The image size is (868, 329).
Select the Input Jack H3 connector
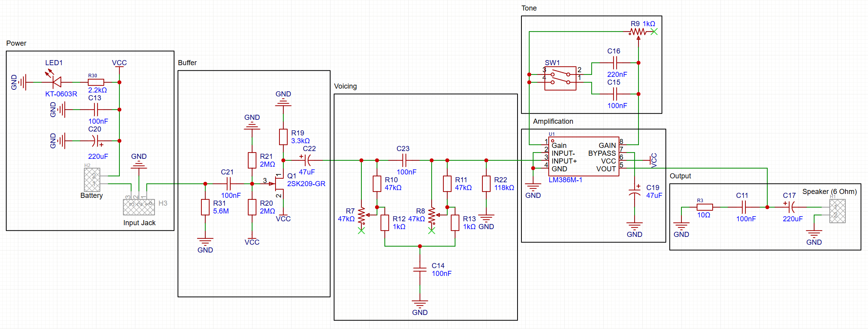pyautogui.click(x=139, y=207)
